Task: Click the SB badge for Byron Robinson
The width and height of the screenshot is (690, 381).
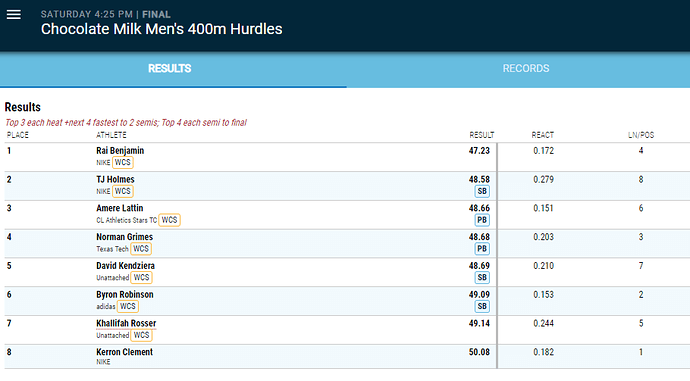Action: (482, 307)
